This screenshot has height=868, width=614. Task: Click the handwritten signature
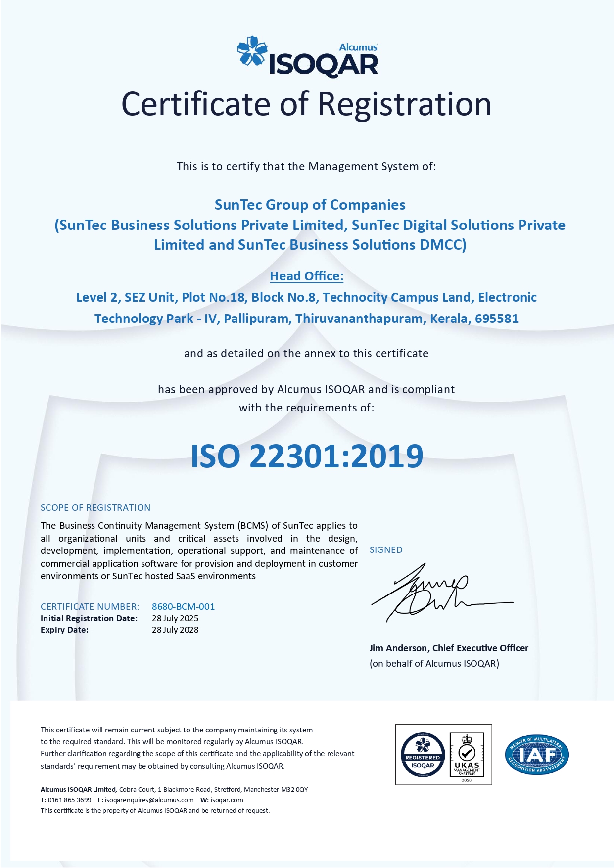[435, 594]
